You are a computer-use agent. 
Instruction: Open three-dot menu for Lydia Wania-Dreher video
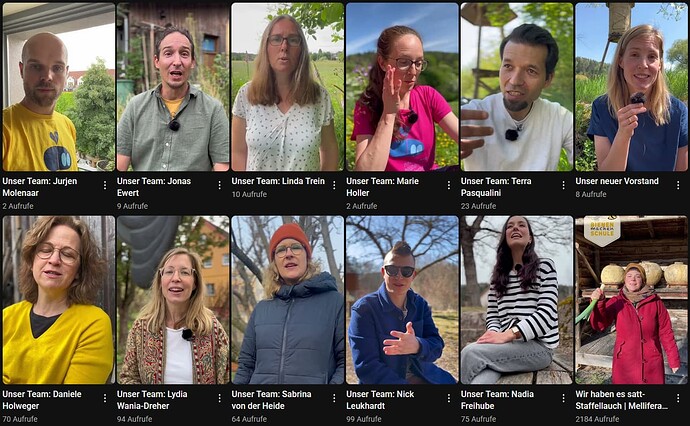[220, 398]
